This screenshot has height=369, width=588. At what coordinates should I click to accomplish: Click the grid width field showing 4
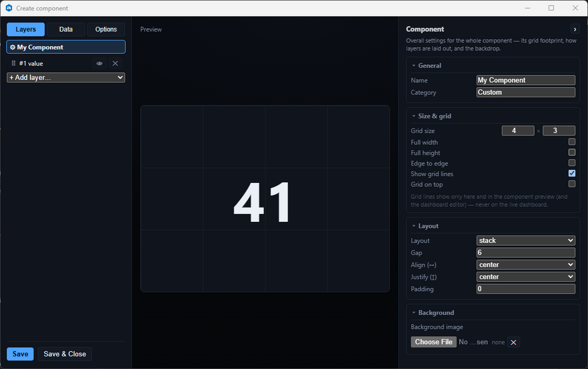coord(518,130)
